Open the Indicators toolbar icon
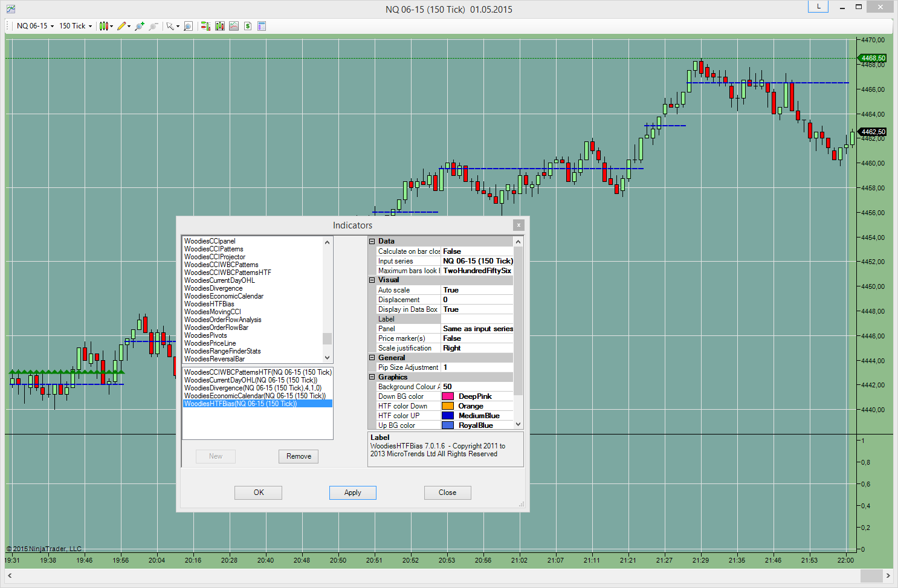The width and height of the screenshot is (898, 588). coord(233,26)
